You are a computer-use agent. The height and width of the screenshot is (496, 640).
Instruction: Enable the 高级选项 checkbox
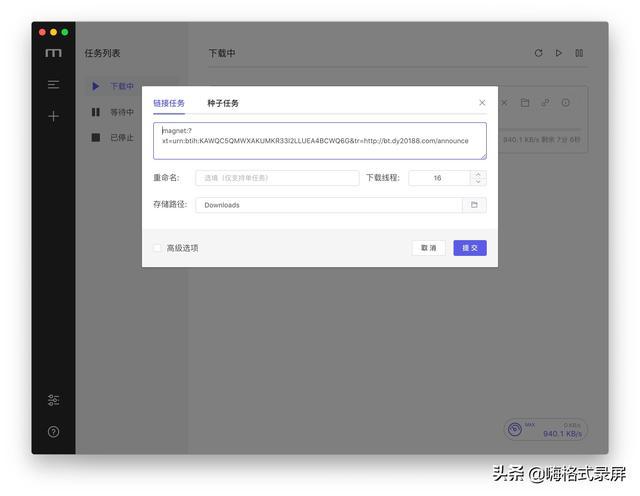[157, 248]
